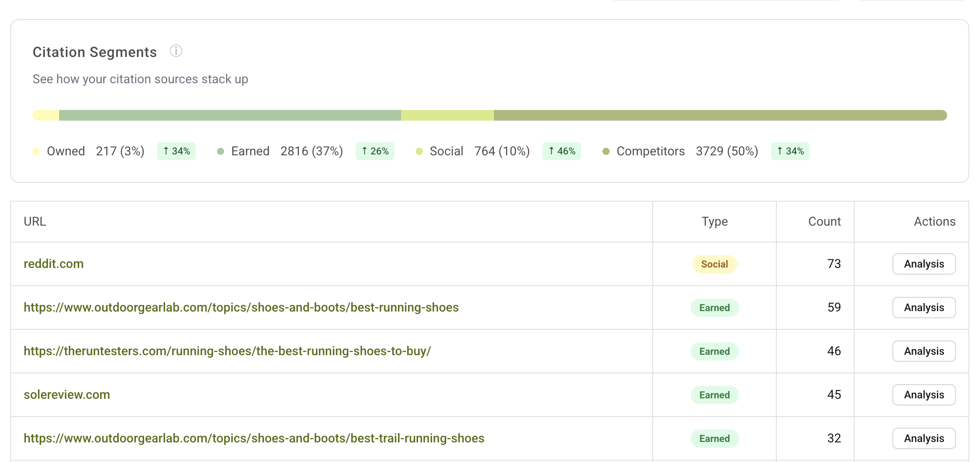Screen dimensions: 980x462
Task: Open the theruntesters.com link
Action: [227, 351]
